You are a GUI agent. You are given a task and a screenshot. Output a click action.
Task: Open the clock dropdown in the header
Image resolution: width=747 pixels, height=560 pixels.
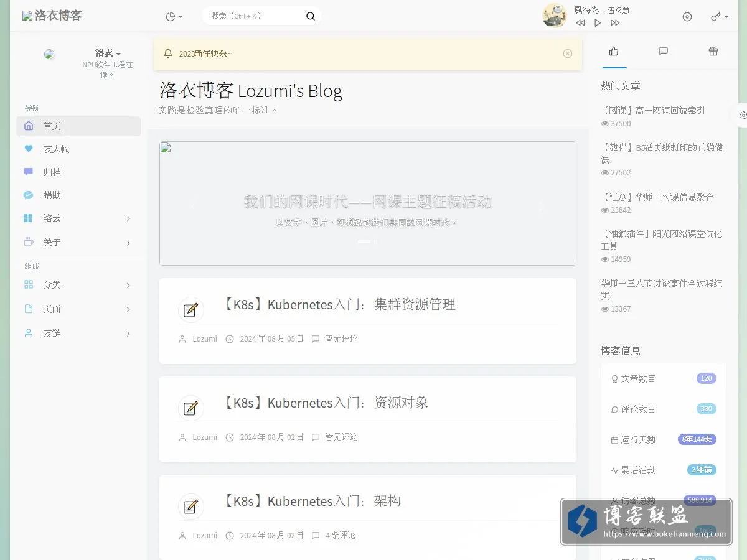(174, 17)
